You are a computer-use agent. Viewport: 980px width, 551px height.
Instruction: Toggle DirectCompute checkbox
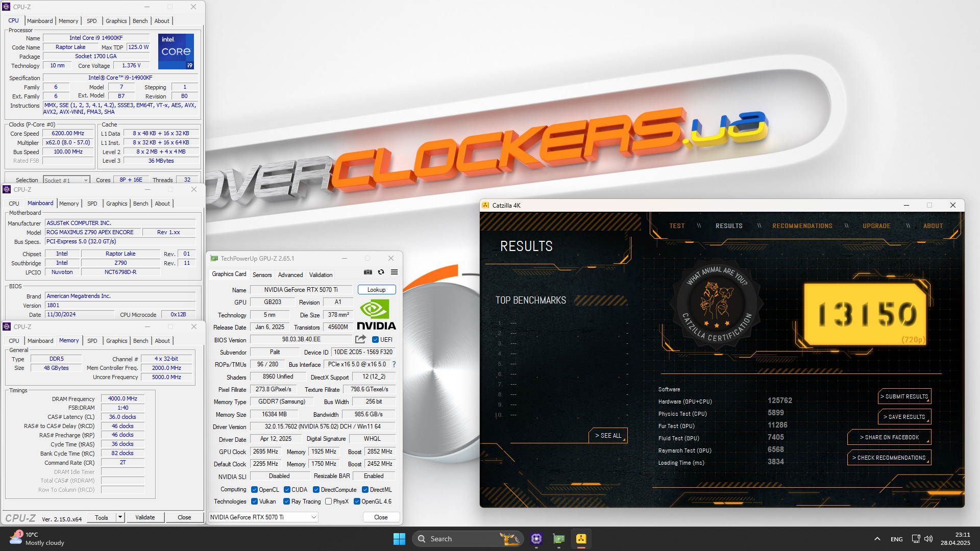tap(316, 490)
